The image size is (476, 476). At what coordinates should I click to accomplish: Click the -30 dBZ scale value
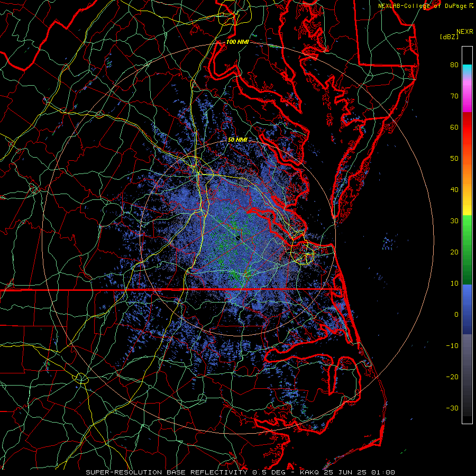tap(452, 408)
